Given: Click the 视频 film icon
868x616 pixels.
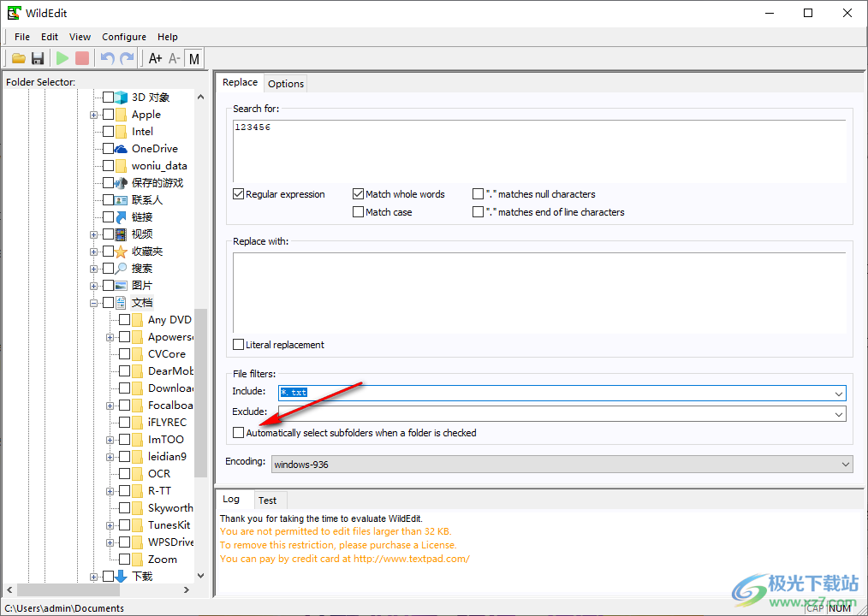Looking at the screenshot, I should coord(122,234).
